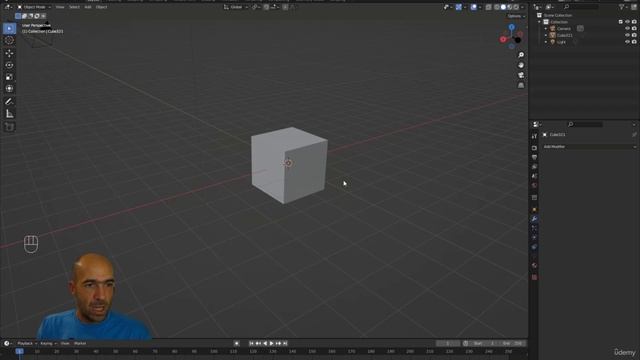This screenshot has height=360, width=640.
Task: Select the Select Box tool
Action: coord(9,28)
